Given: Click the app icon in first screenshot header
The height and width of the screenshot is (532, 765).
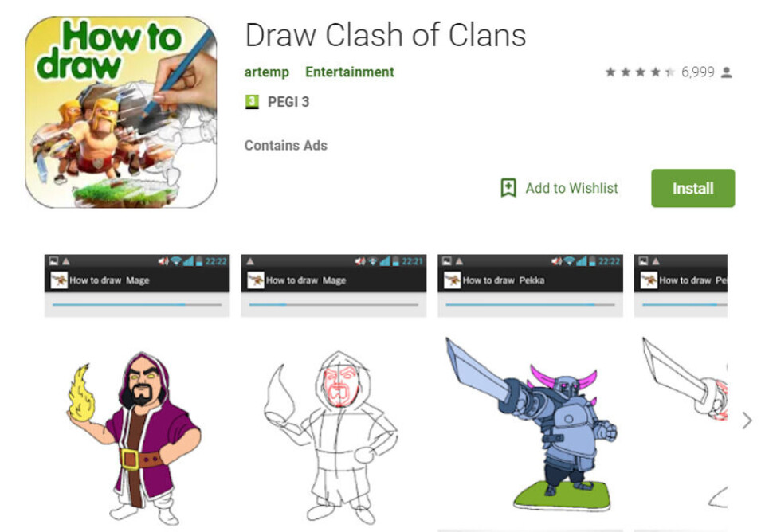Looking at the screenshot, I should tap(59, 280).
